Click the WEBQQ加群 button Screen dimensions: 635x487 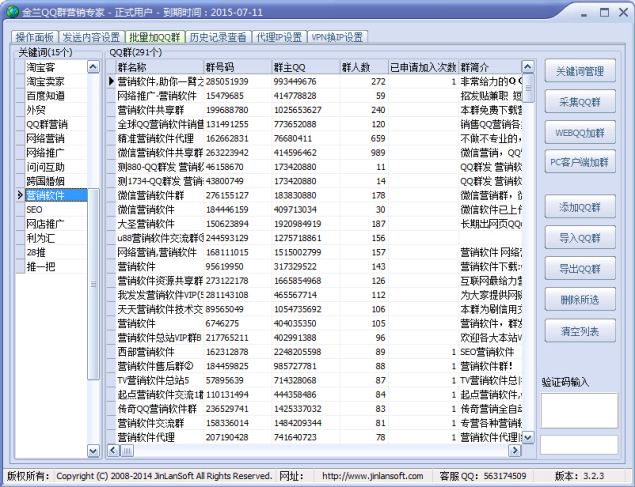(x=580, y=132)
